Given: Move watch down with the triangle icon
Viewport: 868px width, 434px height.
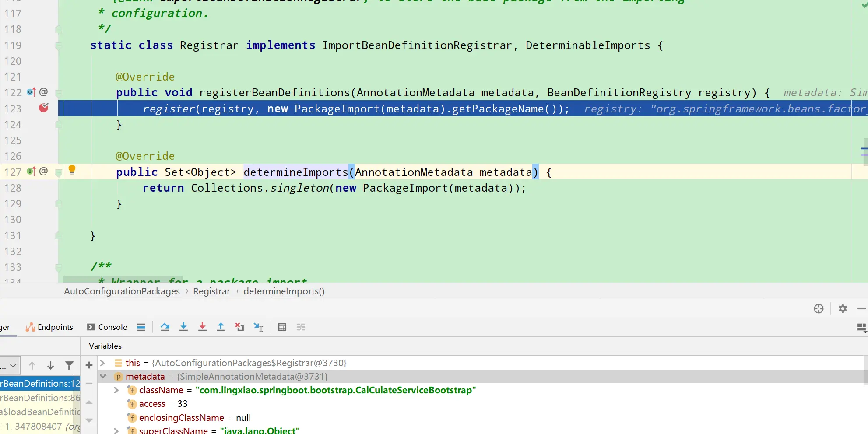Looking at the screenshot, I should pyautogui.click(x=89, y=420).
